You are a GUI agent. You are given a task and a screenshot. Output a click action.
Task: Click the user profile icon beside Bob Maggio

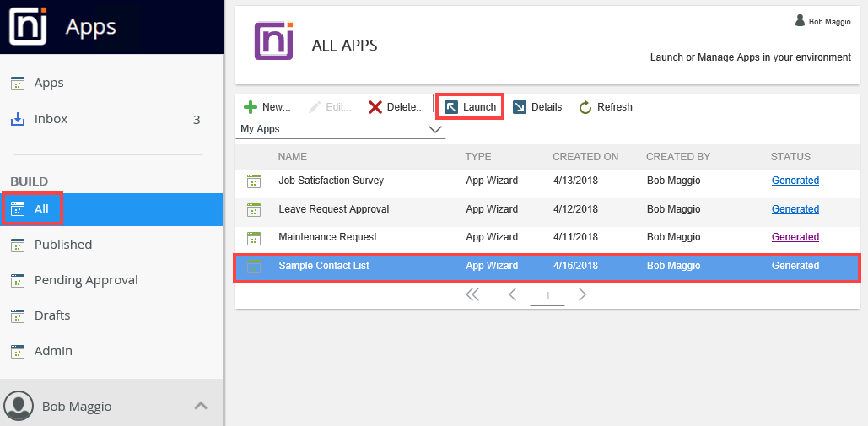(x=19, y=407)
